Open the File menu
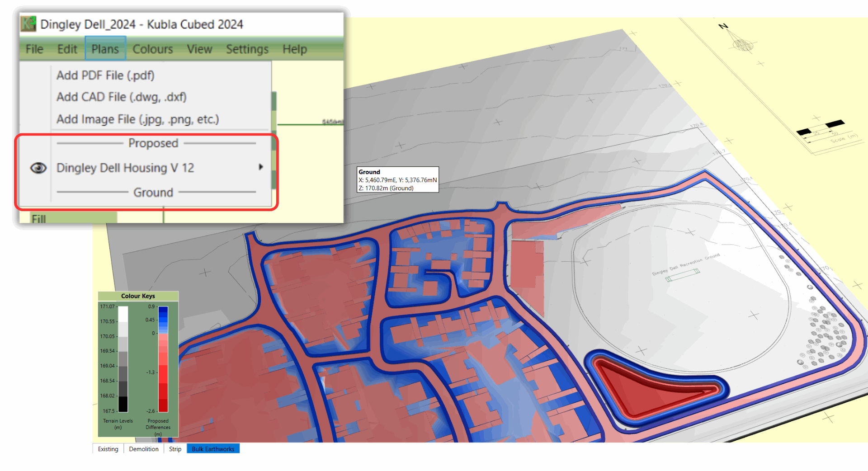Image resolution: width=868 pixels, height=471 pixels. [x=34, y=49]
